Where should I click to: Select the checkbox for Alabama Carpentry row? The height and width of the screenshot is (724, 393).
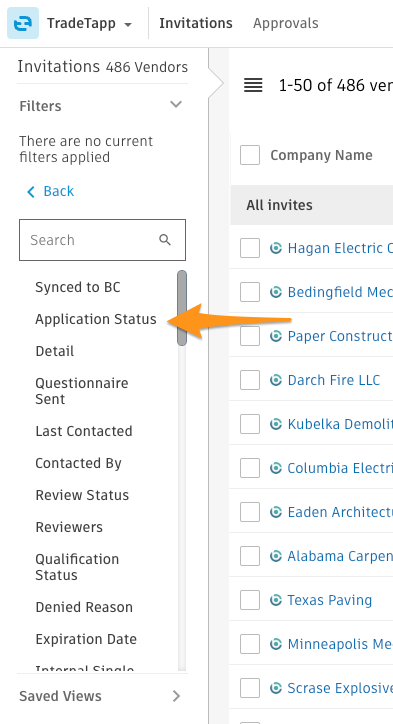tap(250, 556)
